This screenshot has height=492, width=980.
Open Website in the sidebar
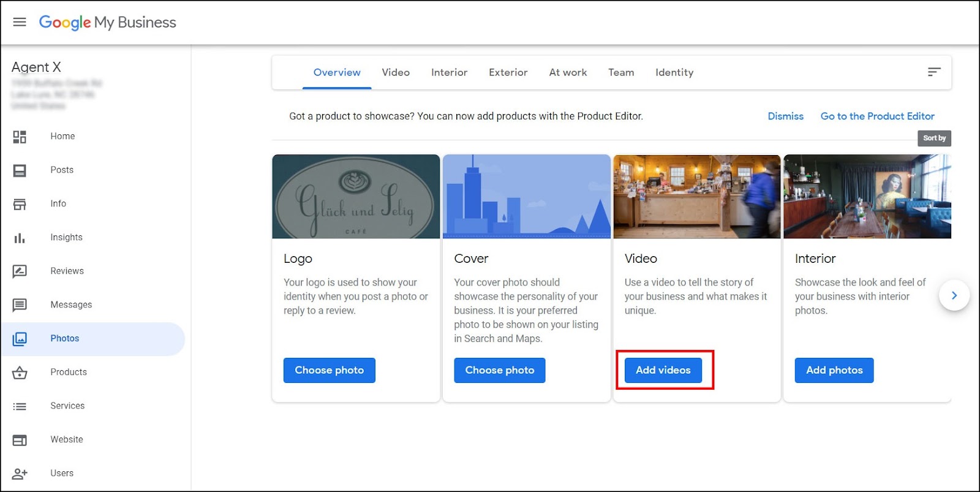coord(67,440)
